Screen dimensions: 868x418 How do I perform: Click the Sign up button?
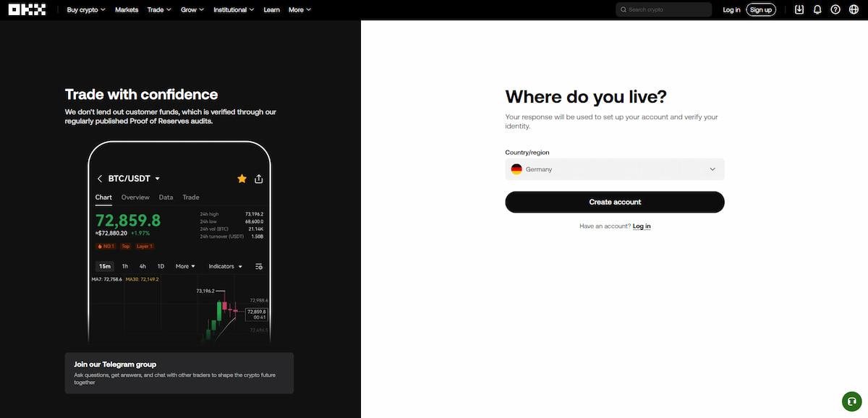click(x=760, y=9)
